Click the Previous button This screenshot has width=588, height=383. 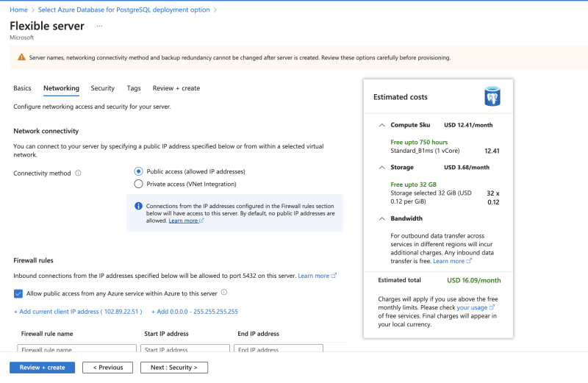[x=107, y=368]
